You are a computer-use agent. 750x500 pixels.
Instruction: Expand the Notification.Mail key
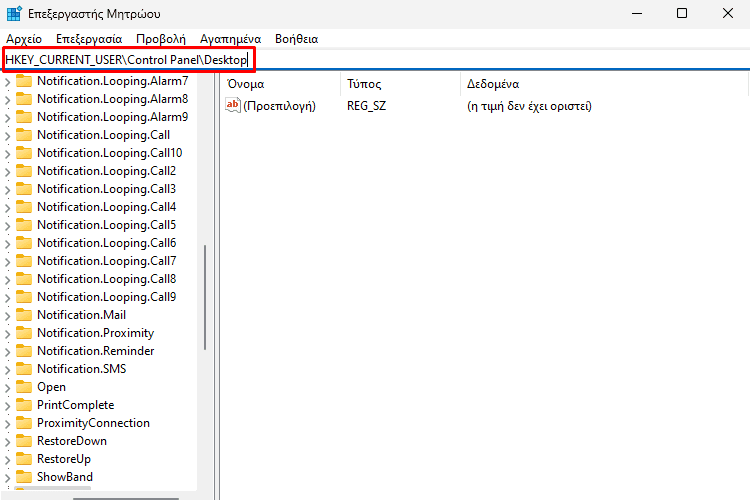(x=7, y=316)
